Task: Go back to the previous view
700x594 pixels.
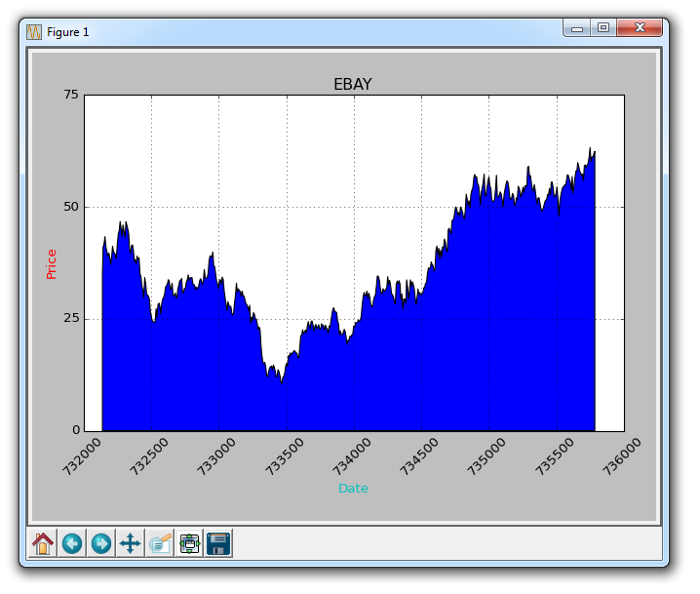Action: click(72, 543)
